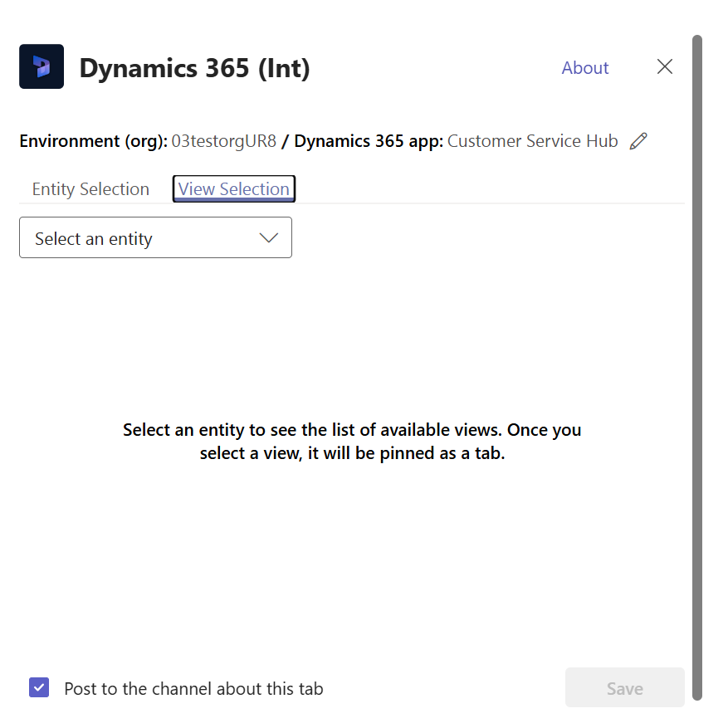728x728 pixels.
Task: Expand the Select an entity dropdown
Action: click(x=155, y=237)
